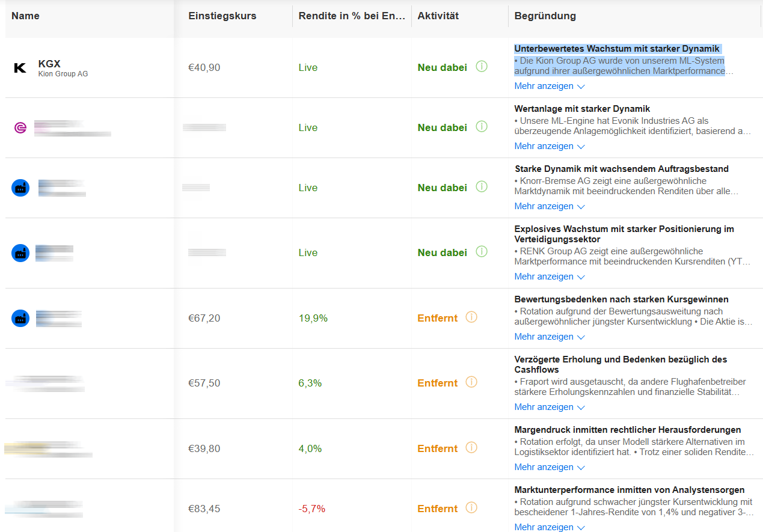Expand Mehr anzeigen for RENK Group reasoning
763x532 pixels.
550,277
